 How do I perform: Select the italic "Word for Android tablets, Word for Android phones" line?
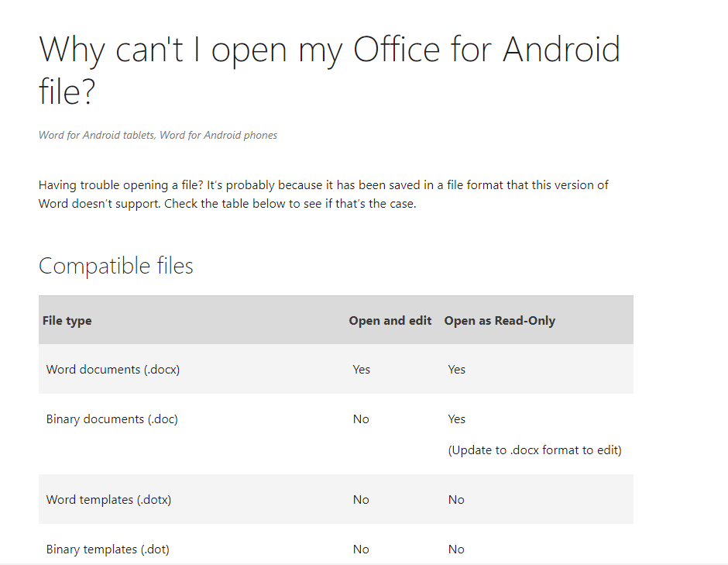[x=158, y=135]
